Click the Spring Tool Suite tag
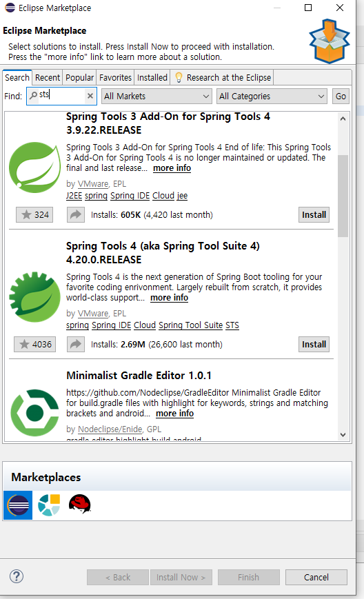The width and height of the screenshot is (364, 599). [190, 325]
